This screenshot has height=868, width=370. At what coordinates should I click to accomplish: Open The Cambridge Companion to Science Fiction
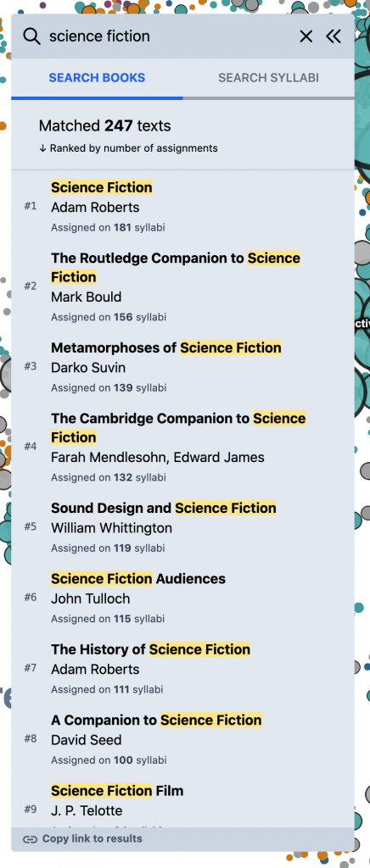[182, 447]
